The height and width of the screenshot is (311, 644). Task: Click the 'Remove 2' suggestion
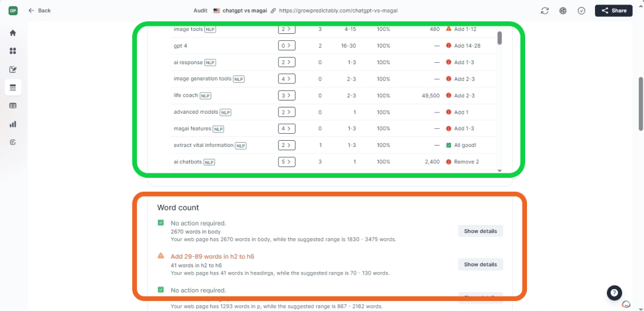pos(467,161)
